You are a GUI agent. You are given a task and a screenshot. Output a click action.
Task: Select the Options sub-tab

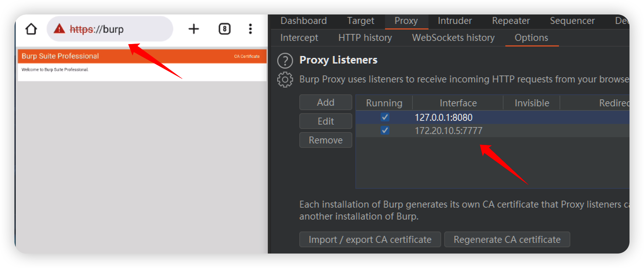[x=532, y=38]
